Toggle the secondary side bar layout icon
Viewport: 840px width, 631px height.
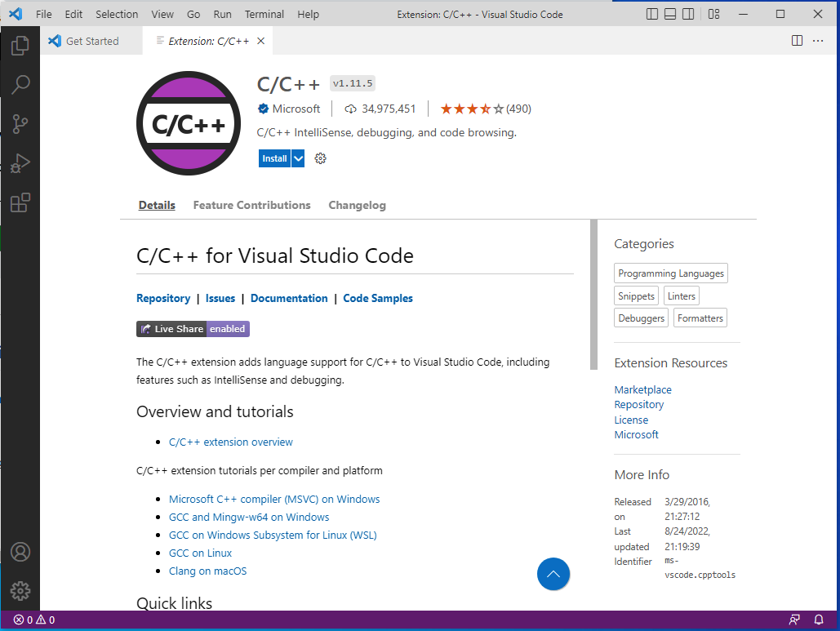click(688, 14)
